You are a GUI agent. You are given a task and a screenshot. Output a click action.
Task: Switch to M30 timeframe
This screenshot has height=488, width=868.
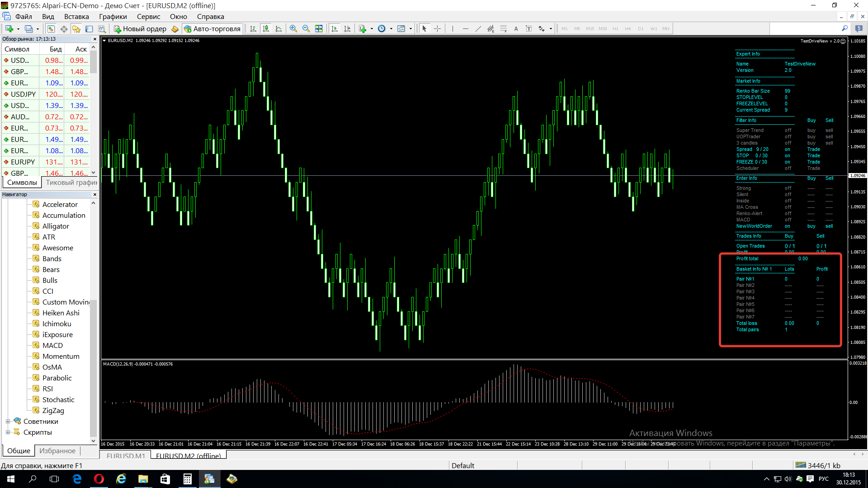click(x=603, y=28)
